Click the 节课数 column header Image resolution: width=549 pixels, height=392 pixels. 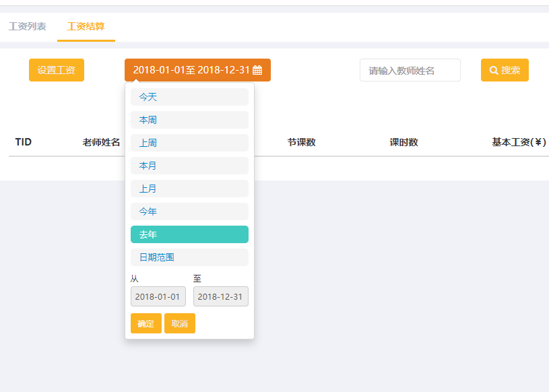click(302, 142)
